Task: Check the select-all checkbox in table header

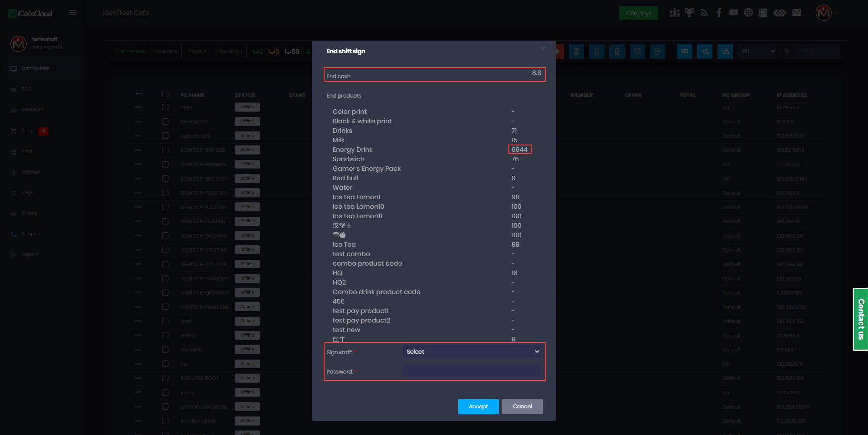Action: [x=165, y=94]
